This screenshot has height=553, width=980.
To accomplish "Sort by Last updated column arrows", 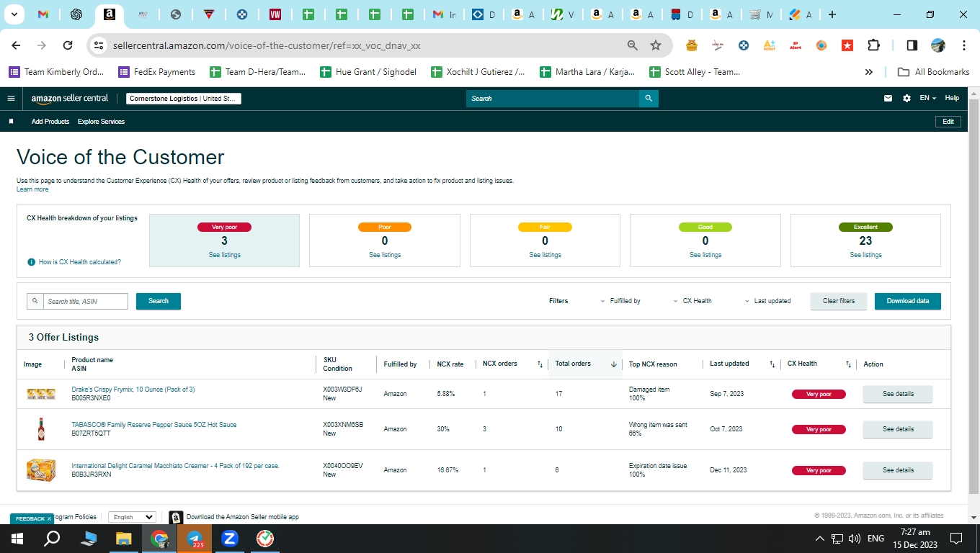I will click(x=772, y=364).
